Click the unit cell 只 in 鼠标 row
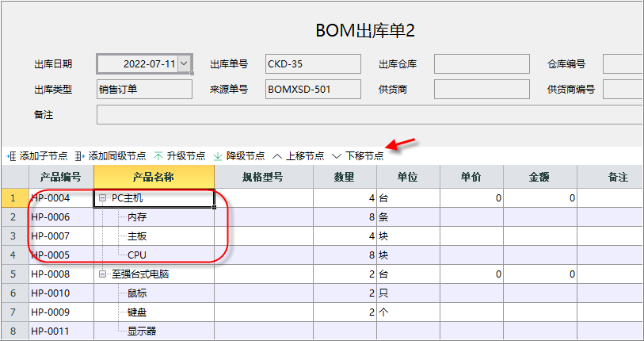Viewport: 644px width, 341px height. click(x=408, y=293)
